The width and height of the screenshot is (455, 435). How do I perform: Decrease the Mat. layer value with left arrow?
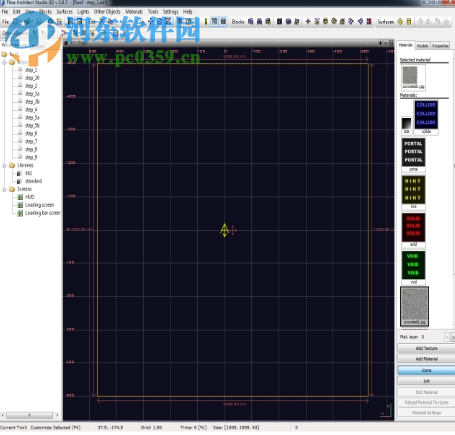click(447, 337)
